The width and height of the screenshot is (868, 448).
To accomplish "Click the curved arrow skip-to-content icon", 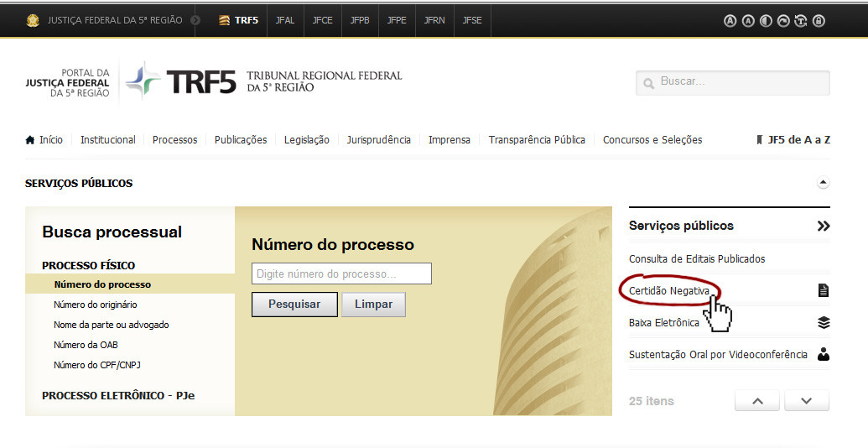I will pos(783,21).
